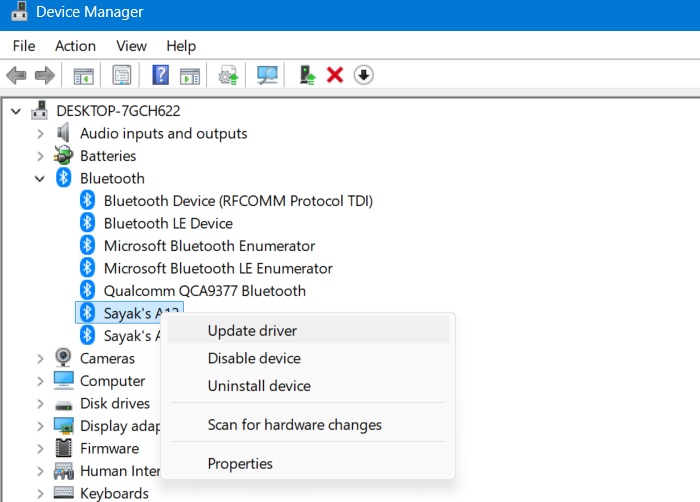Click the down-arrow Disable device icon
Viewport: 700px width, 502px height.
click(364, 75)
